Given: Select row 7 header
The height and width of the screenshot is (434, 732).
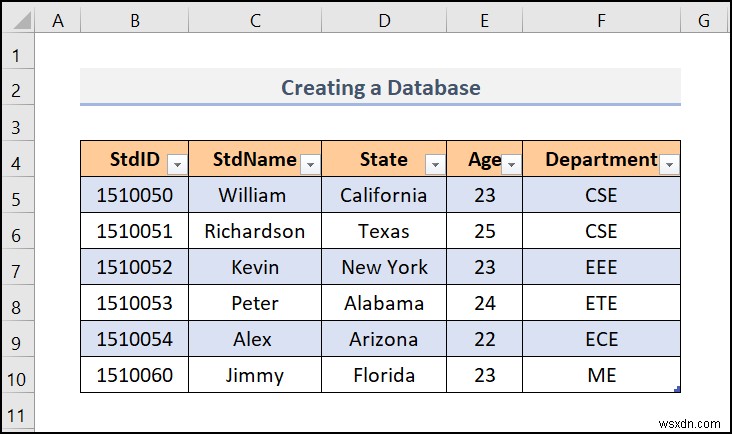Looking at the screenshot, I should coord(17,268).
